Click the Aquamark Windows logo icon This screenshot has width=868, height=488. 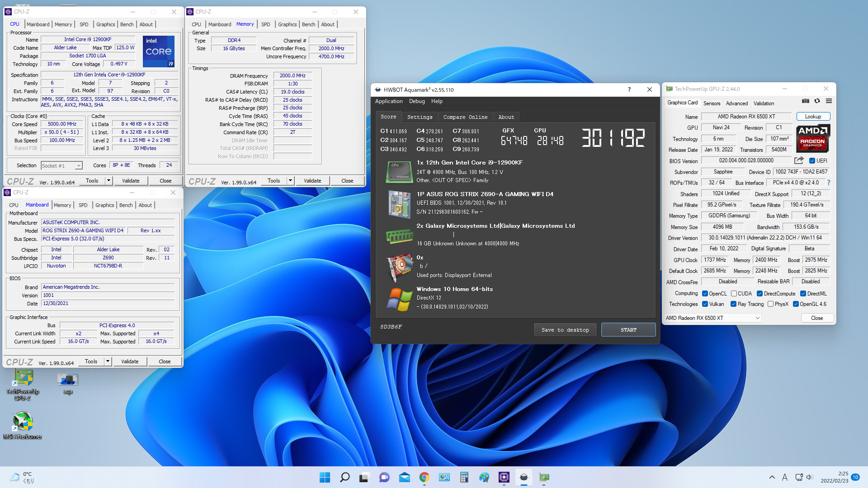pos(400,299)
